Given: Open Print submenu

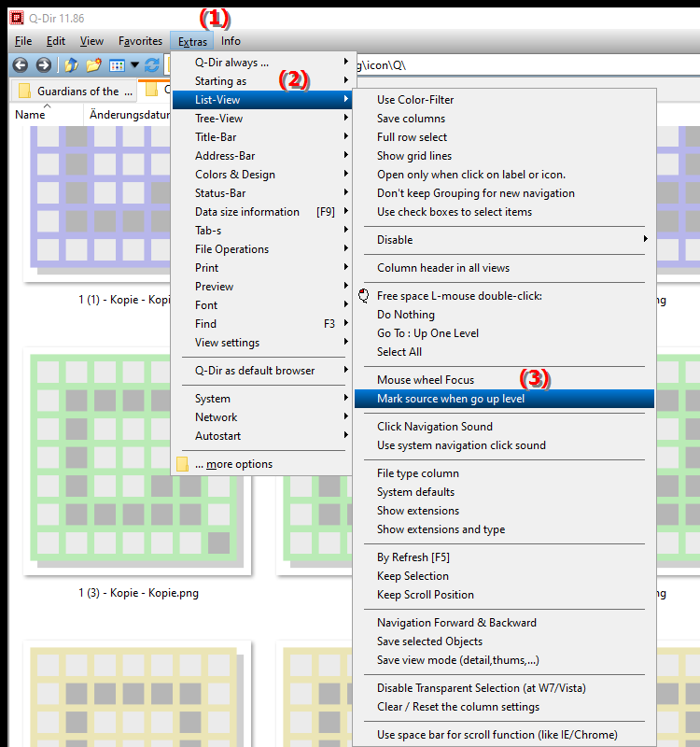Looking at the screenshot, I should click(263, 268).
